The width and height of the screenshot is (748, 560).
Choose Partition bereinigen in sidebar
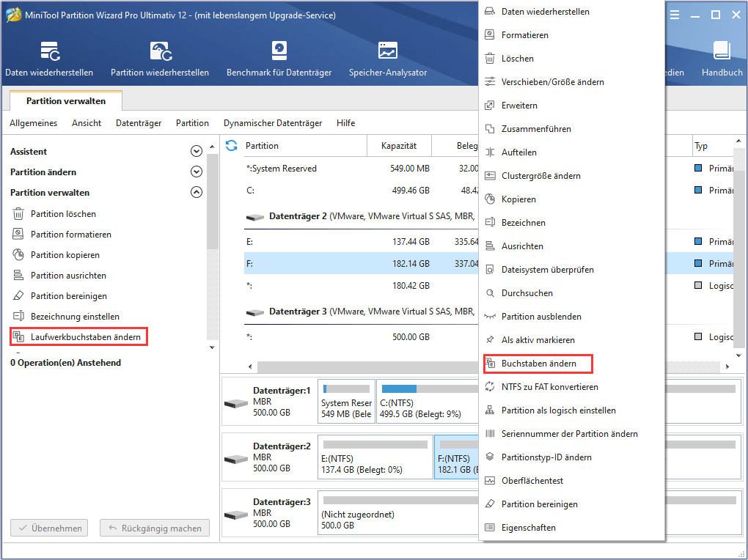click(x=69, y=295)
